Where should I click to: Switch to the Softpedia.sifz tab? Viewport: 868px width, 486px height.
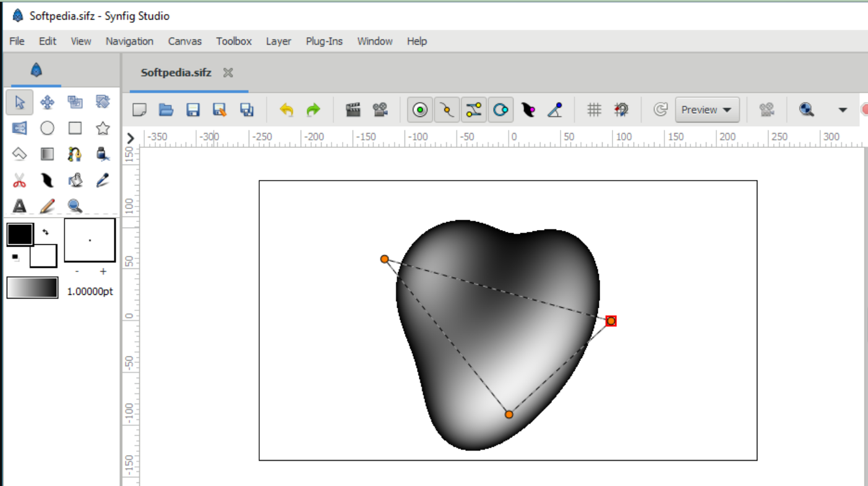point(175,72)
